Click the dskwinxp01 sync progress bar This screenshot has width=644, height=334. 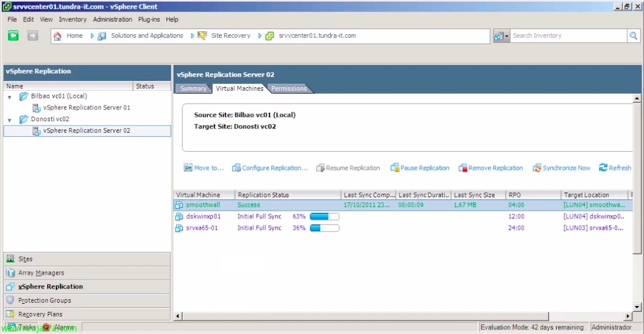pyautogui.click(x=324, y=216)
